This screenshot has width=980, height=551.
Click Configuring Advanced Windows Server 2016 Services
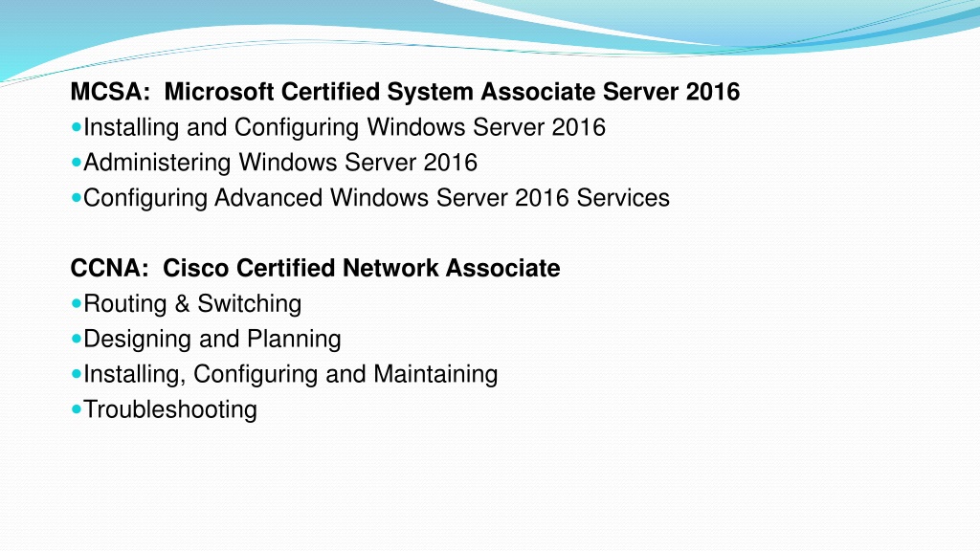click(x=376, y=198)
